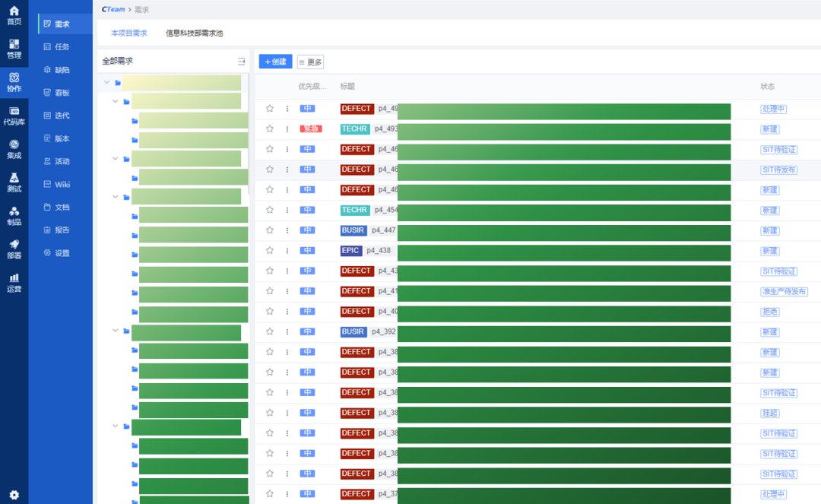Open 首页 home in main sidebar

click(14, 15)
